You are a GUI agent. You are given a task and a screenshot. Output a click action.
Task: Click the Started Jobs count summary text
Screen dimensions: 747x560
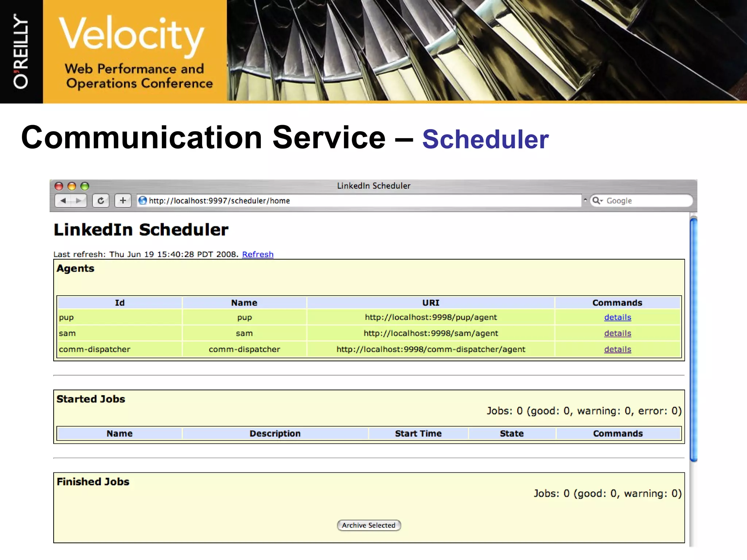(584, 411)
